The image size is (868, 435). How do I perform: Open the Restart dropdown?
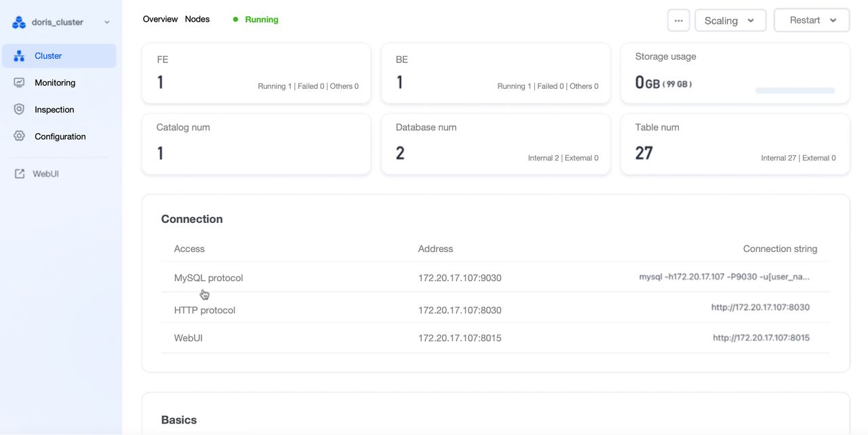coord(811,20)
